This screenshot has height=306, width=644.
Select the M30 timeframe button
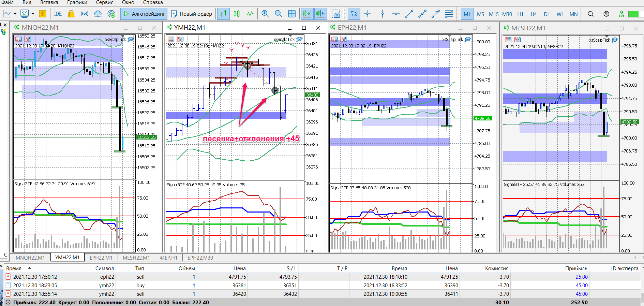(507, 14)
